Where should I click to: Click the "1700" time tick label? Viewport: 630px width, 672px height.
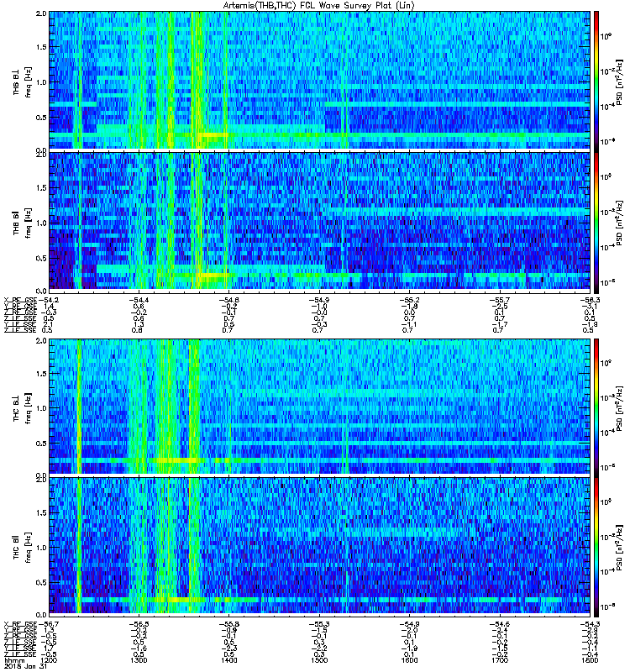point(499,660)
